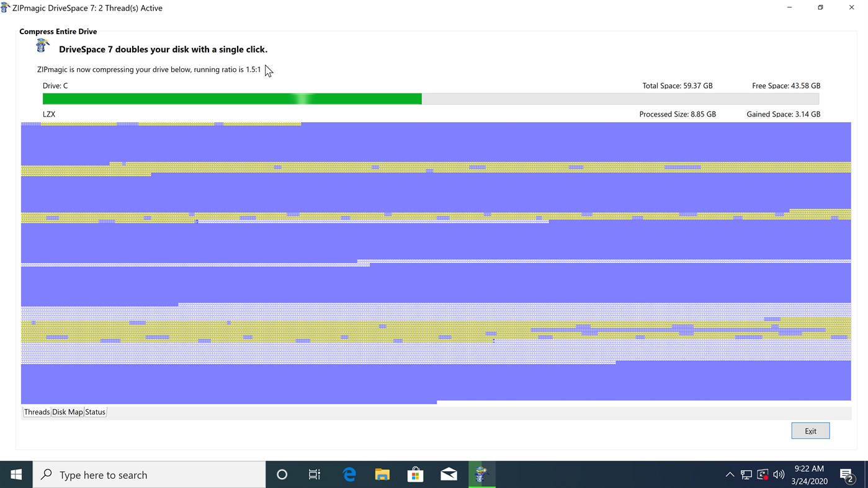
Task: Expand hidden icons in the system tray
Action: (x=730, y=474)
